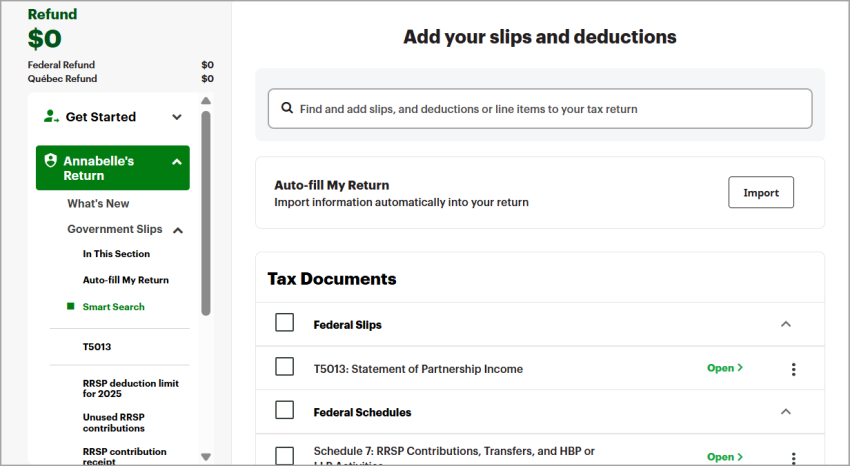Click the green Smart Search square marker
The image size is (850, 466).
(71, 307)
